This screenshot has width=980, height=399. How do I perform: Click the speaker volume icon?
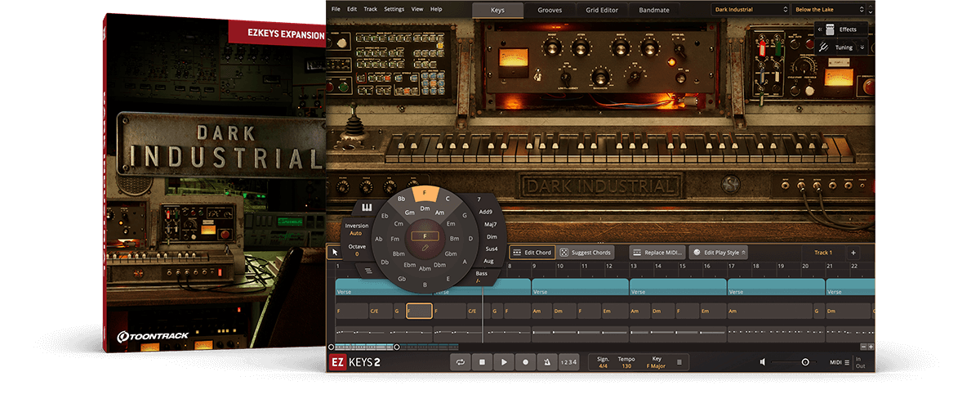coord(763,361)
